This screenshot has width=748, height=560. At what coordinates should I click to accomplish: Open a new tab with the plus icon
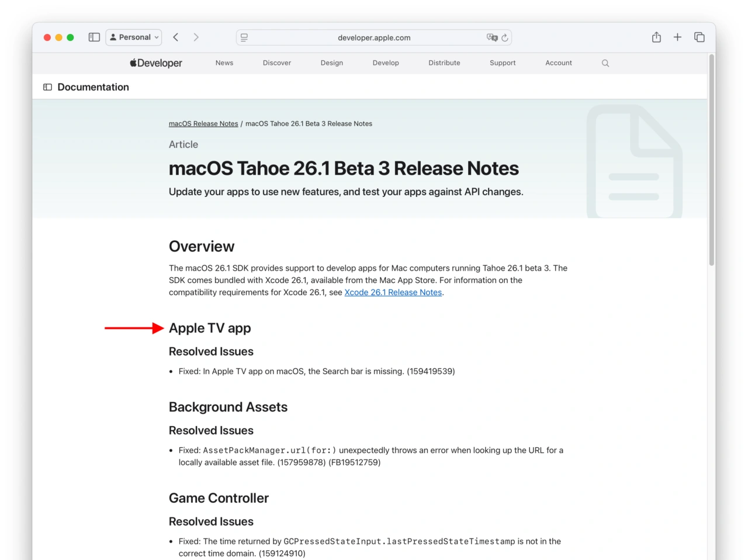point(677,37)
